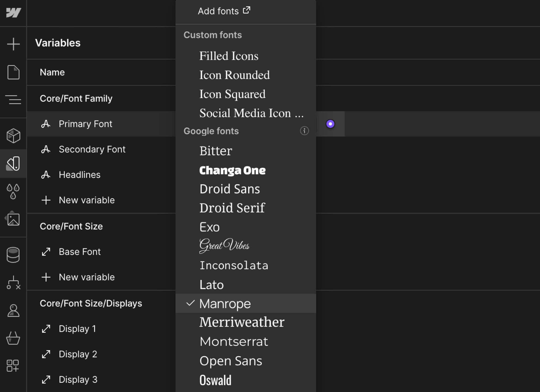Viewport: 540px width, 392px height.
Task: Pick the Inconsolata font option
Action: pyautogui.click(x=233, y=265)
